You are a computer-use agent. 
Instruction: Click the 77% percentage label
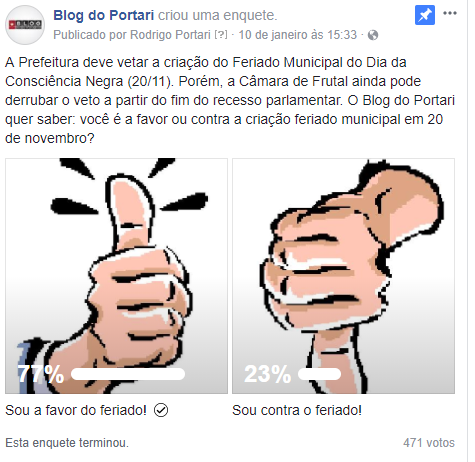pyautogui.click(x=40, y=374)
